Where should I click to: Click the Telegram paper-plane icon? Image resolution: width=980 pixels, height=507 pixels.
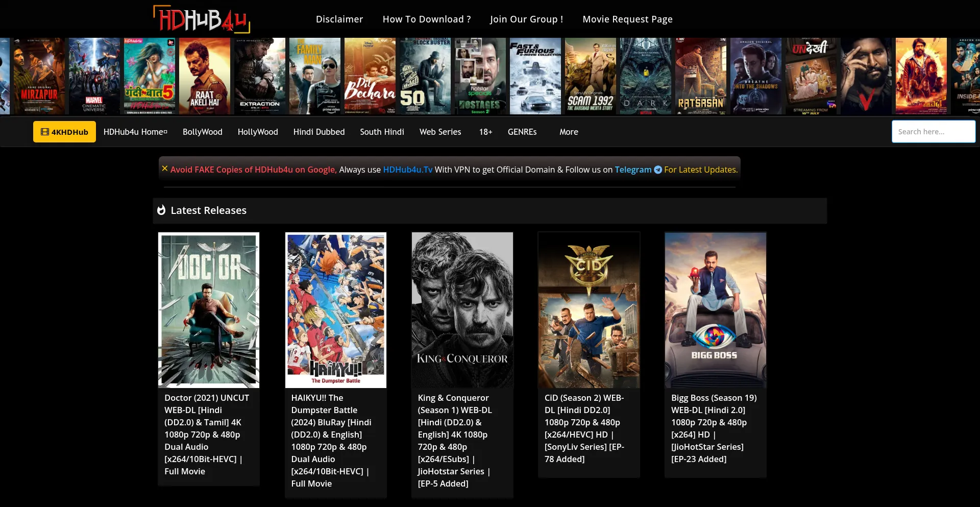(x=658, y=170)
